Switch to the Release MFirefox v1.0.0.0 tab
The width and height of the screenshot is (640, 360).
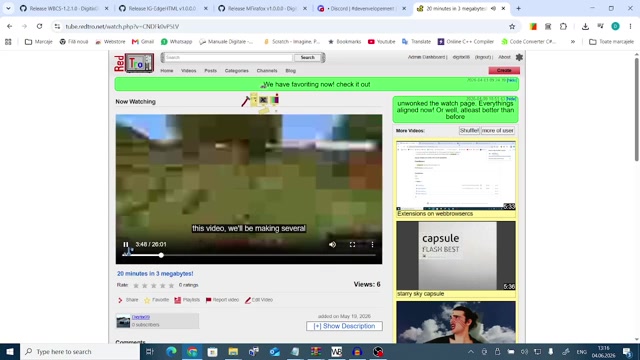click(x=262, y=8)
